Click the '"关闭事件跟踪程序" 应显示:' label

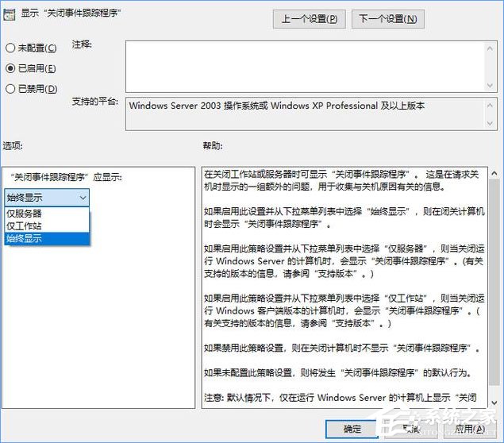(x=66, y=177)
